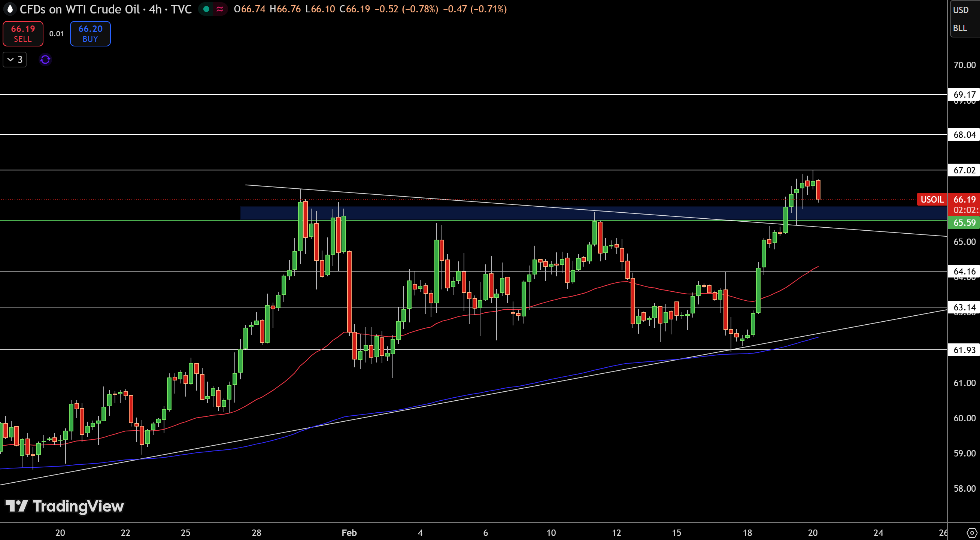Click the TradingView logo
Viewport: 980px width, 540px height.
64,506
